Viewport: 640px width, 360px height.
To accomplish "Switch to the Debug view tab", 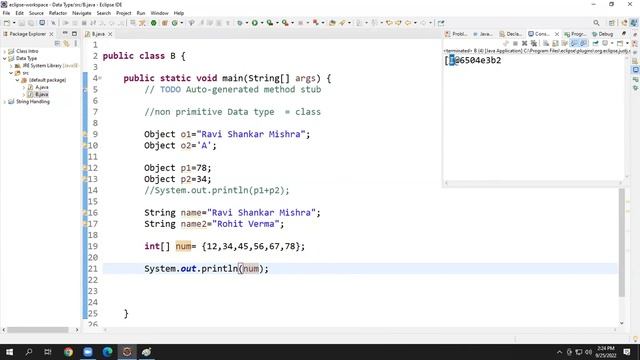I will tap(603, 34).
